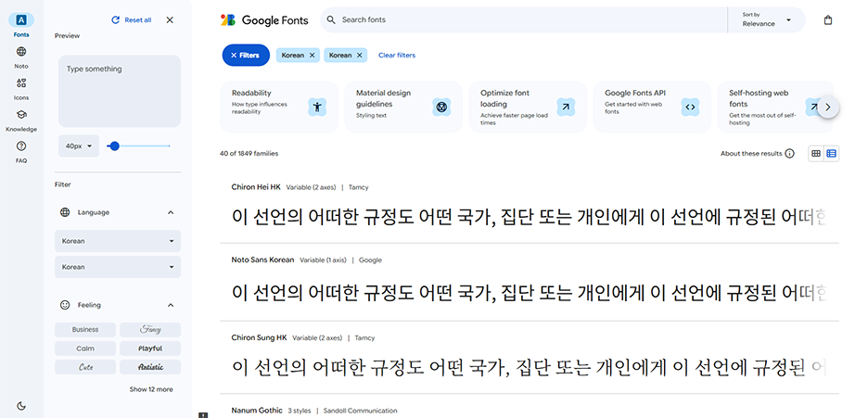868x418 pixels.
Task: Click the Google Fonts logo
Action: pos(264,19)
